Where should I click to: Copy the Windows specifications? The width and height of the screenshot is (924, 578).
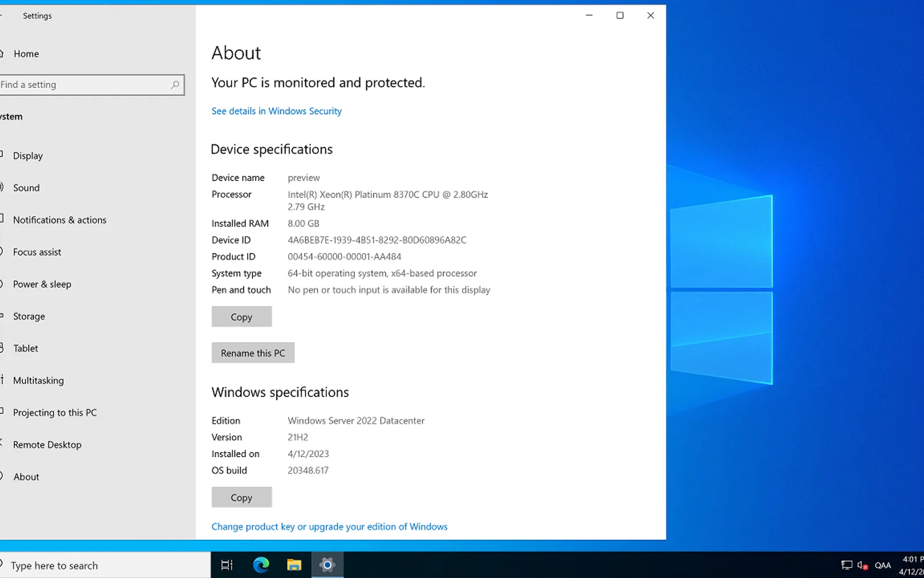coord(241,498)
